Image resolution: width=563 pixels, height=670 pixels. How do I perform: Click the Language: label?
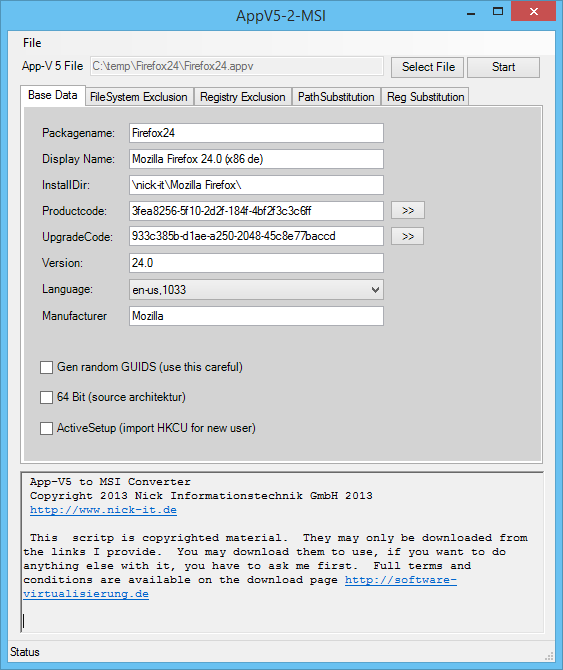(x=67, y=289)
